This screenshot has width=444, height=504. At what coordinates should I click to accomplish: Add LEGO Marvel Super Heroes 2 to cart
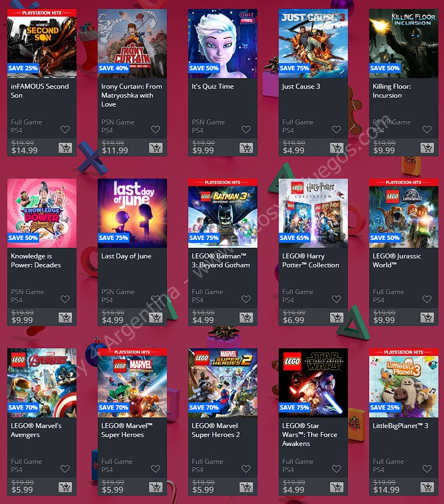click(x=246, y=487)
